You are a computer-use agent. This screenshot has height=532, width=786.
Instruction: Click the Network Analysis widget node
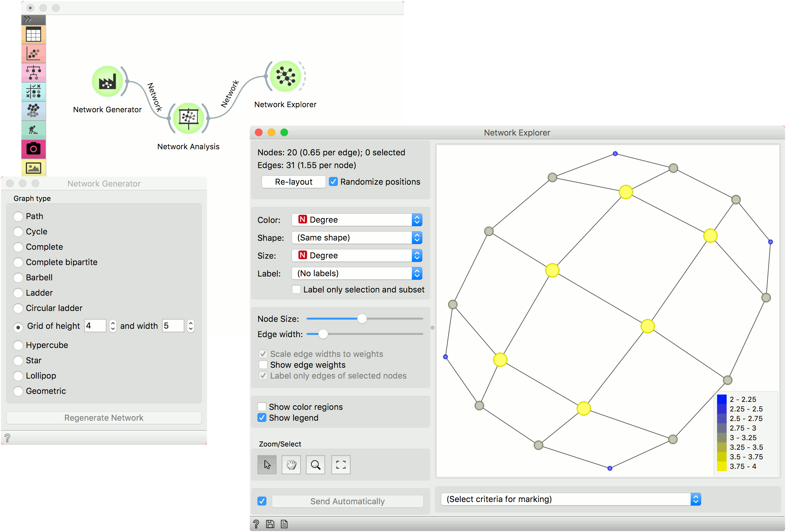pyautogui.click(x=189, y=118)
